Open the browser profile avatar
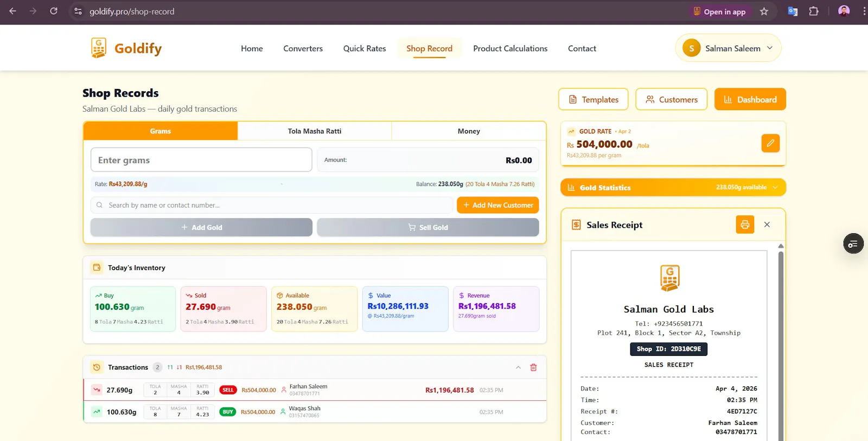 [844, 11]
